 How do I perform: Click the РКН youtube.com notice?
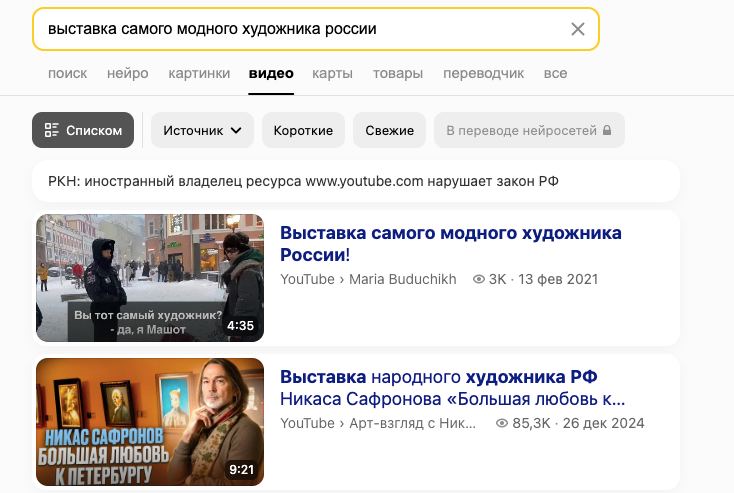356,181
